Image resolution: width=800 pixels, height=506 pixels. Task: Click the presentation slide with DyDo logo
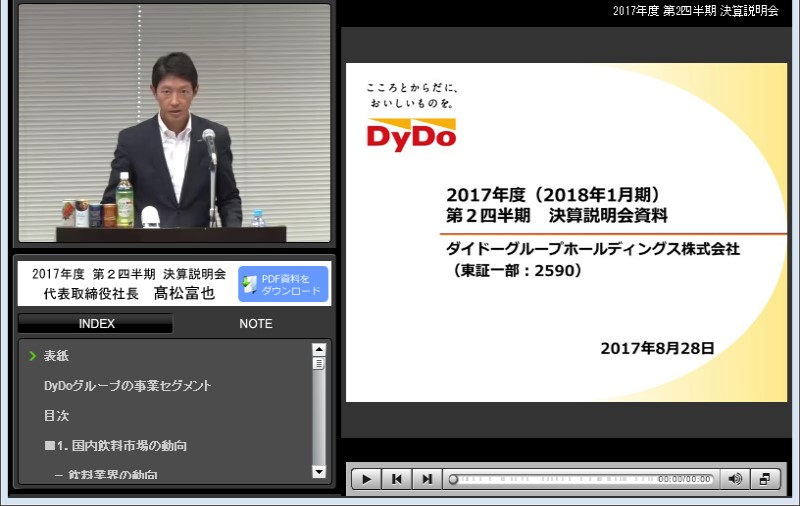pyautogui.click(x=566, y=233)
